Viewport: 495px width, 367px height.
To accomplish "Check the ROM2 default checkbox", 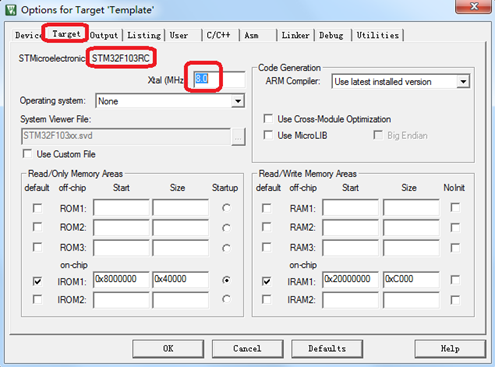I will 37,227.
